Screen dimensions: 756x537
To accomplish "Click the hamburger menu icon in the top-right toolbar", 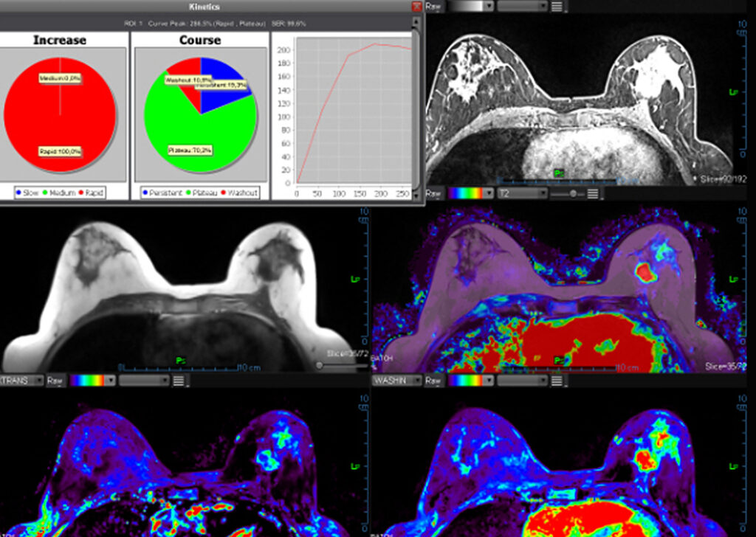I will pyautogui.click(x=557, y=7).
